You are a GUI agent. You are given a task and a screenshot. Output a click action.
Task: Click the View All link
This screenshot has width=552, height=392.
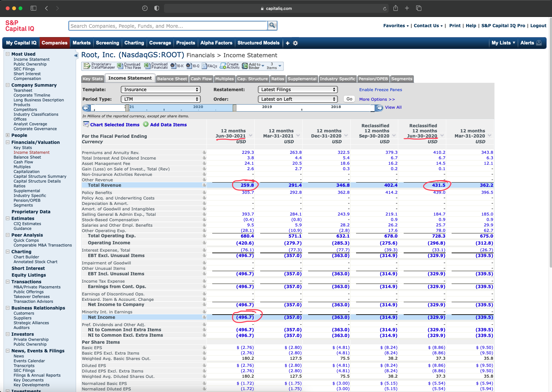[x=393, y=107]
